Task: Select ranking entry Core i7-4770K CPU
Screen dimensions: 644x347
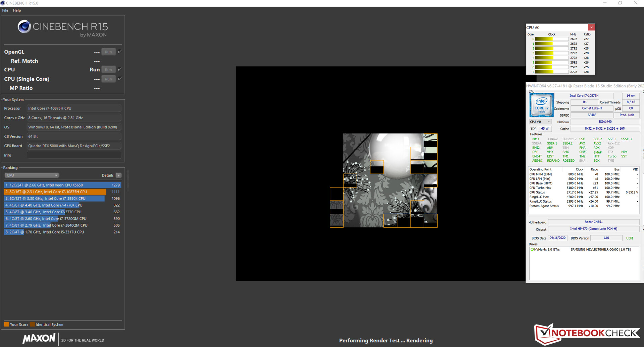Action: pyautogui.click(x=63, y=205)
